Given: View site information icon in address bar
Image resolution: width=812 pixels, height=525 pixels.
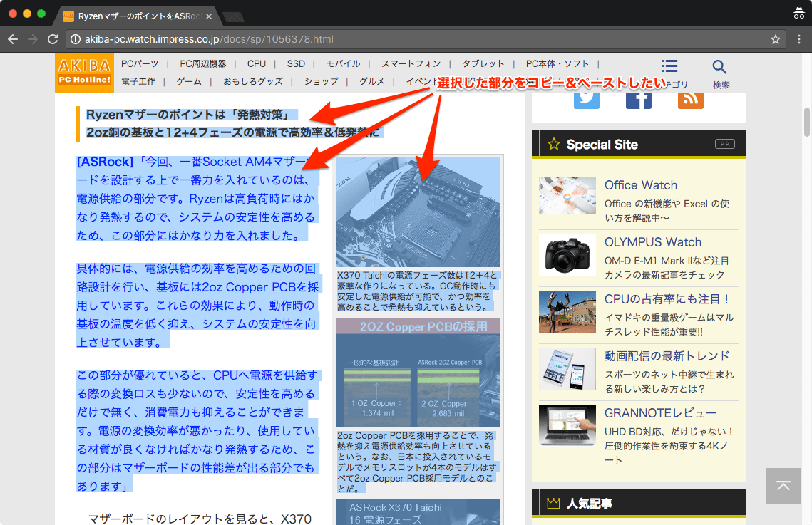Looking at the screenshot, I should (x=76, y=39).
